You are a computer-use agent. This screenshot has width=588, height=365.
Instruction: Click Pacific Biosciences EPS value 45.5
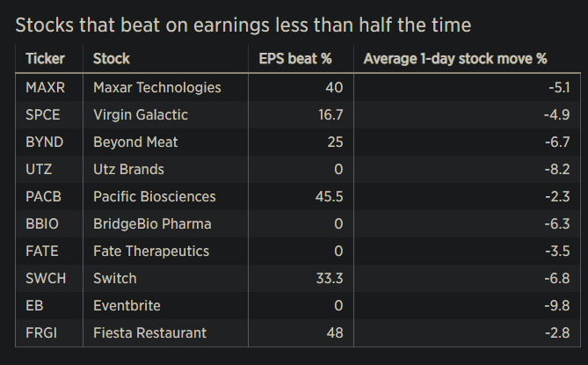pos(328,196)
